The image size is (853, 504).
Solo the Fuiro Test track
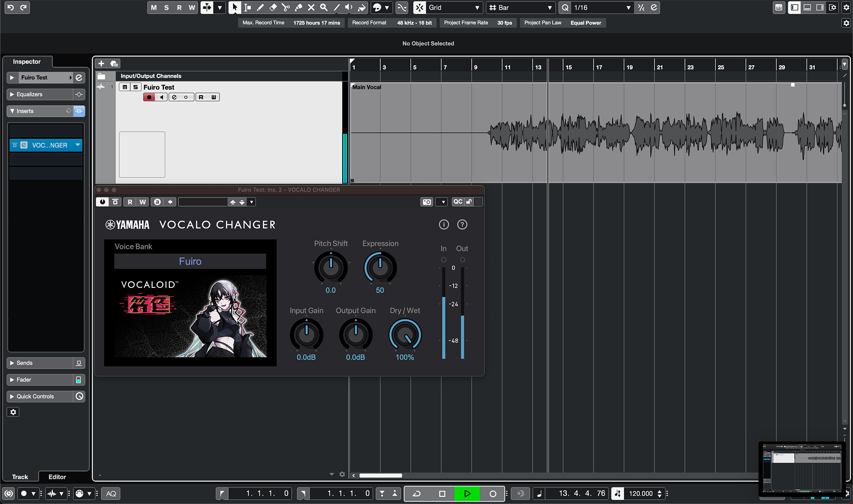[134, 87]
